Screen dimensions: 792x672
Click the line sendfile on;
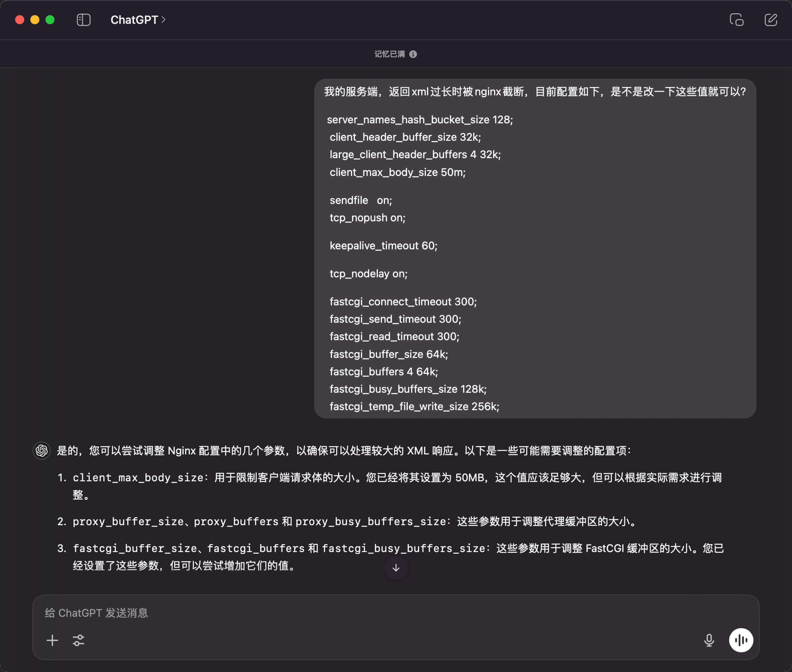360,201
